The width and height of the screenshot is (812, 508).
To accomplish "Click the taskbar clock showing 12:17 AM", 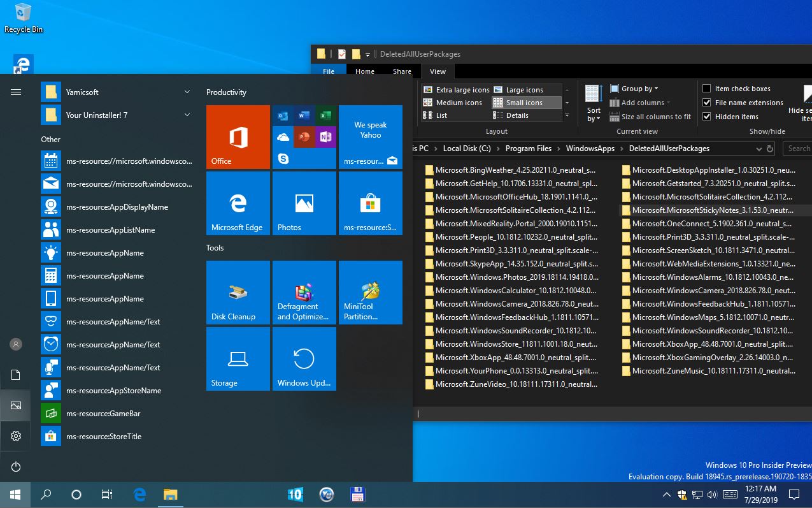I will click(x=760, y=494).
